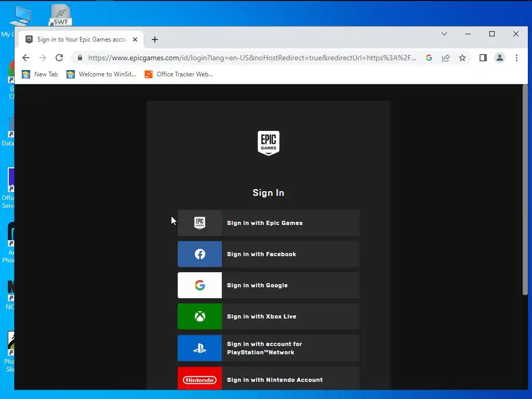Click the Epic Games logo above Sign In
Image resolution: width=532 pixels, height=399 pixels.
pos(269,143)
